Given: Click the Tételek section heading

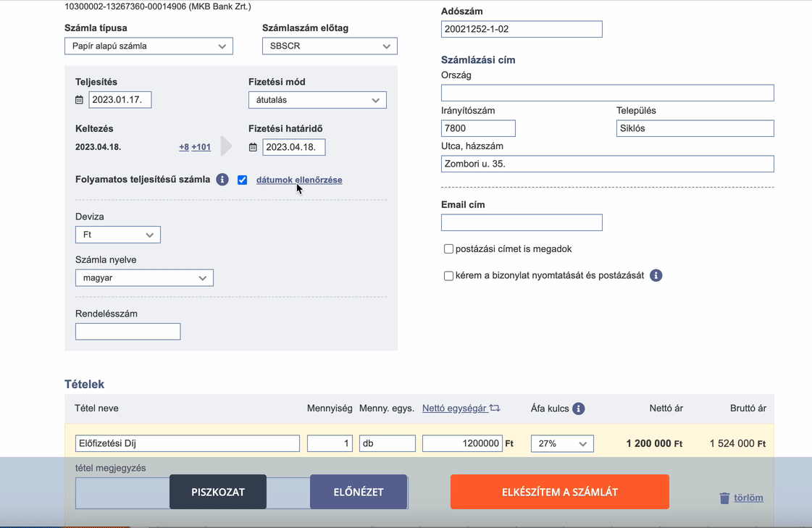Looking at the screenshot, I should pyautogui.click(x=85, y=384).
